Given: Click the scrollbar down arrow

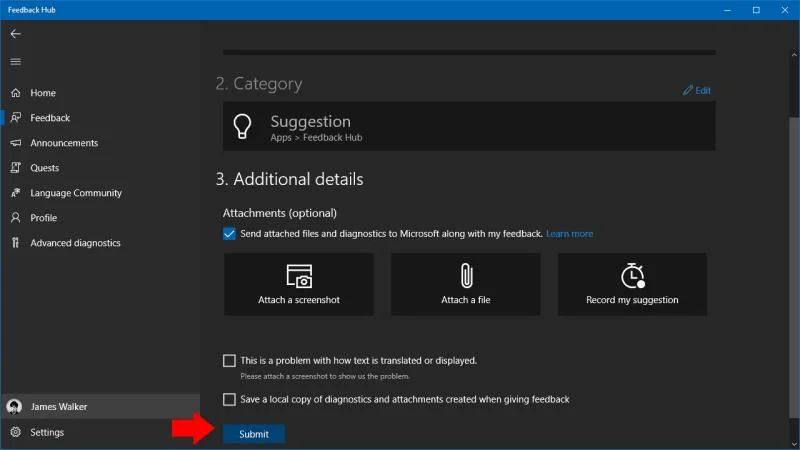Looking at the screenshot, I should pyautogui.click(x=794, y=444).
